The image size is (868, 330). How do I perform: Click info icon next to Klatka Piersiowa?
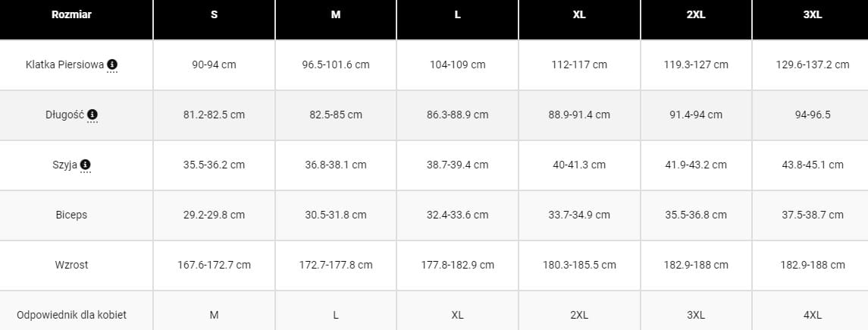tap(112, 64)
